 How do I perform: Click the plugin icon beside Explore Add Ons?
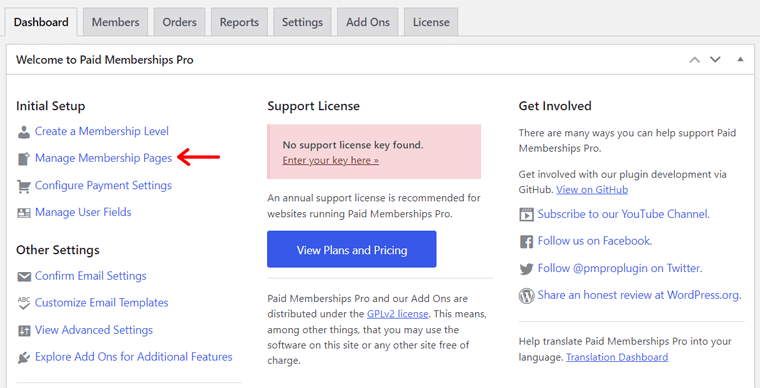24,357
